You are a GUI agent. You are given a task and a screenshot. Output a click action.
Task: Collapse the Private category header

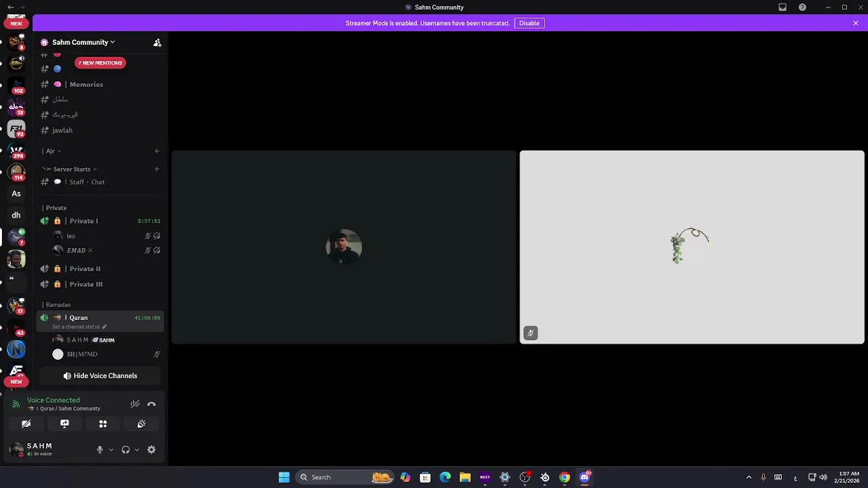[x=55, y=208]
